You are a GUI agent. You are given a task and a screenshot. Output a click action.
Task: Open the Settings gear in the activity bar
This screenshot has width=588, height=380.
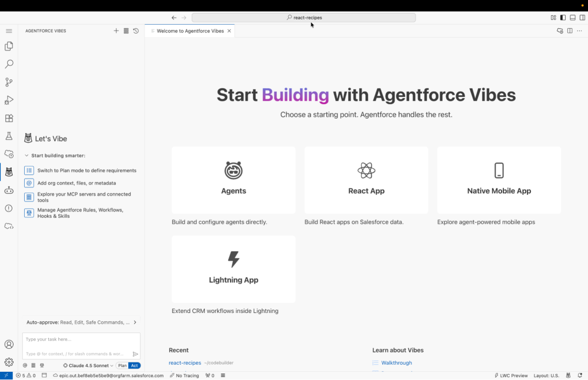point(9,362)
